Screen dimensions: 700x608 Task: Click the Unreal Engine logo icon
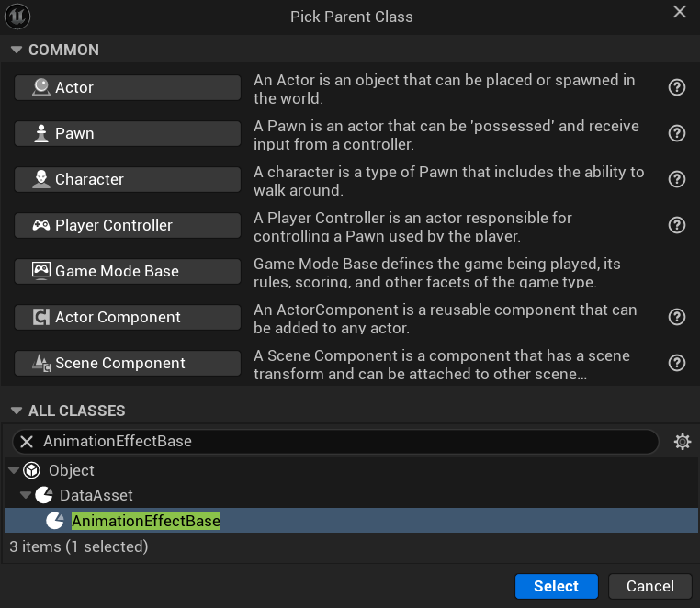coord(19,17)
